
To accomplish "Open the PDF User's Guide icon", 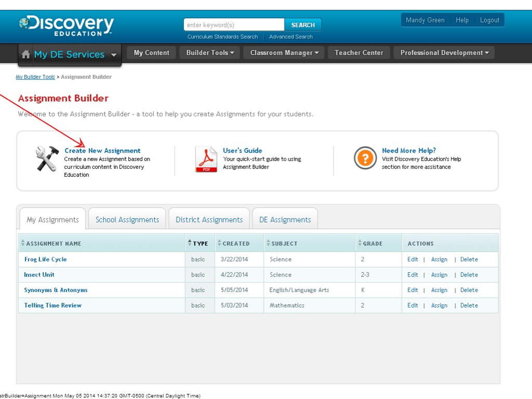I will 206,159.
